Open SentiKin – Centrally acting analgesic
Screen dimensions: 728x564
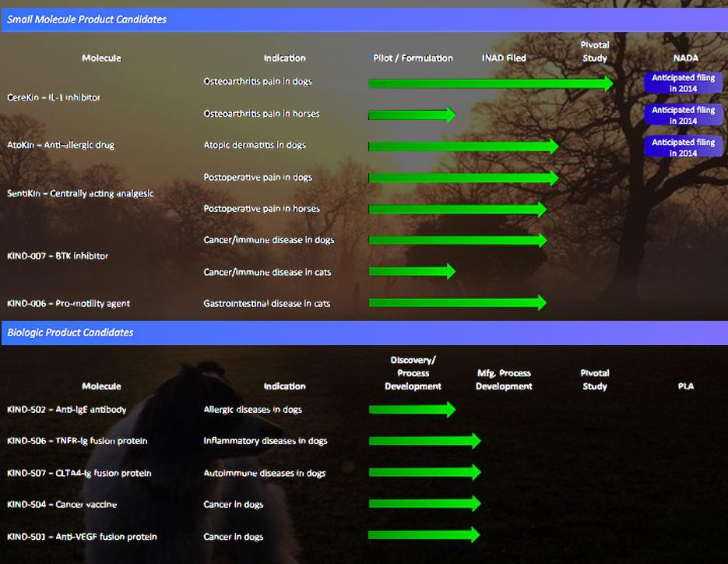pos(80,193)
